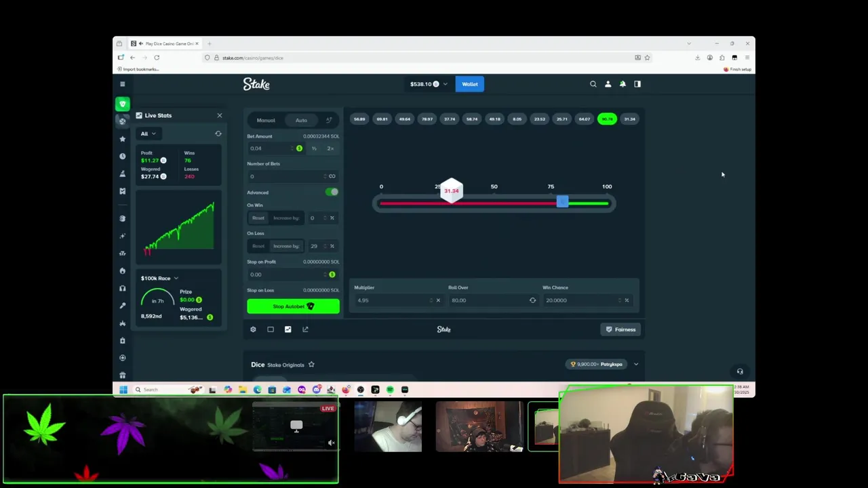Click the green 90.78 result pill
The image size is (868, 488).
coord(607,119)
